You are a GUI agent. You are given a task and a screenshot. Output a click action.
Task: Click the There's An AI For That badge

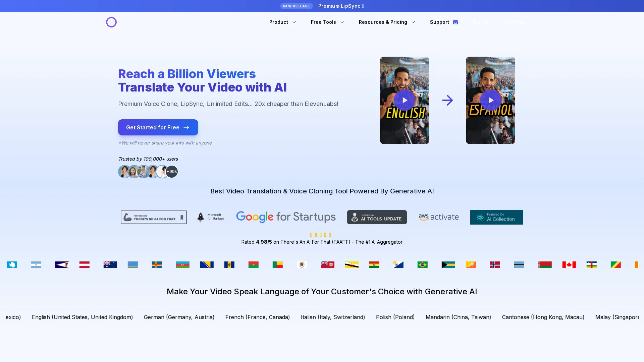(x=154, y=217)
